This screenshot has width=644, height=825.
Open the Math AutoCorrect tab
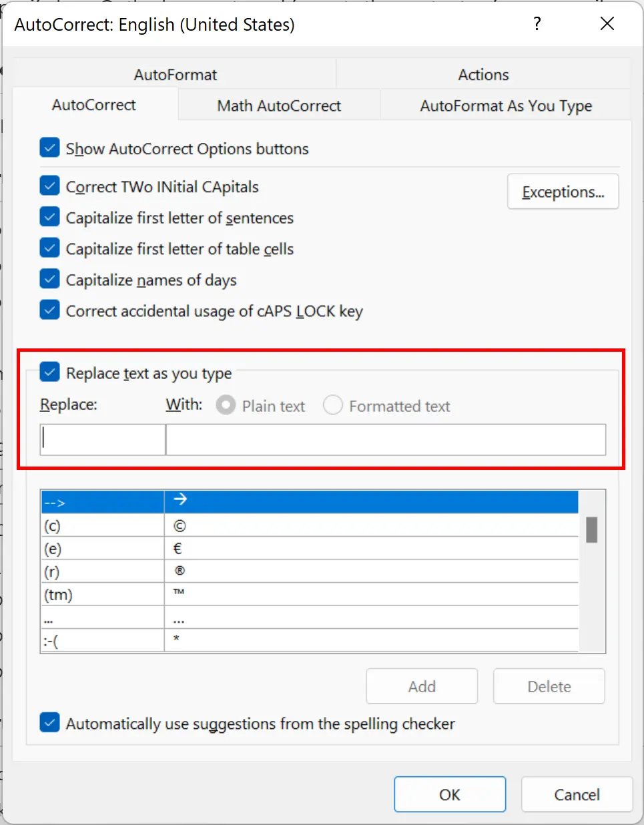279,105
